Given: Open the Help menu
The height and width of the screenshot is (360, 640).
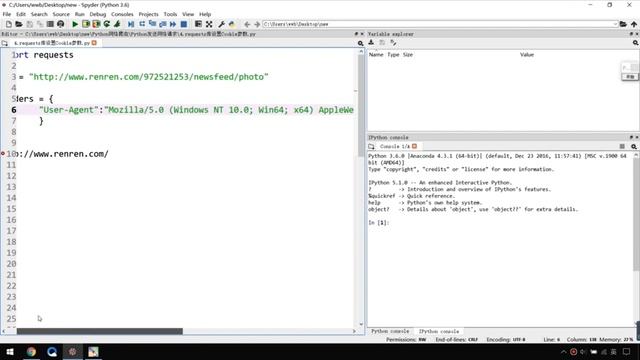Looking at the screenshot, I should pyautogui.click(x=205, y=14).
